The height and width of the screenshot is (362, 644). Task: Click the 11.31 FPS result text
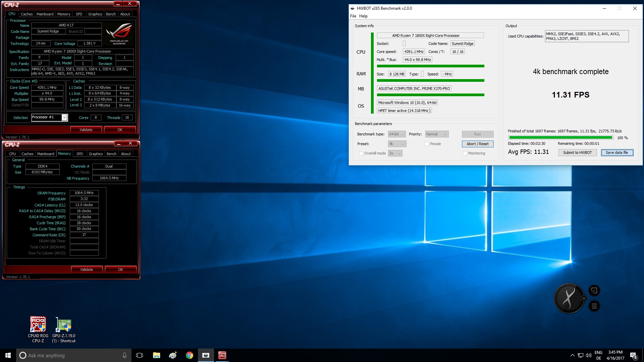coord(571,95)
